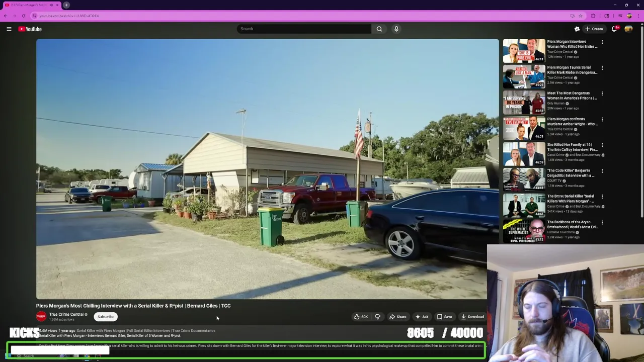Open options menu for 'Most Dangerous Women' video
Image resolution: width=644 pixels, height=362 pixels.
(602, 94)
